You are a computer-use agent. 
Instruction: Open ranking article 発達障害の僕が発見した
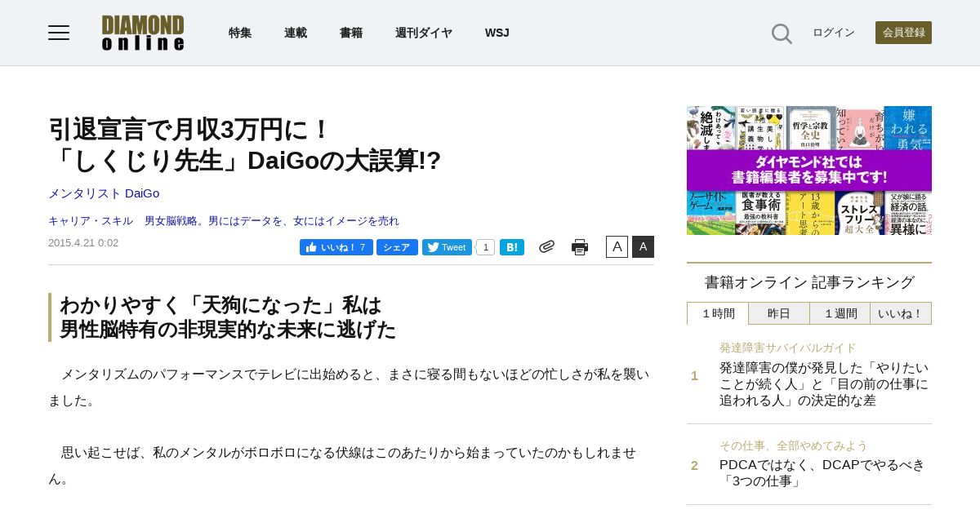pyautogui.click(x=824, y=384)
